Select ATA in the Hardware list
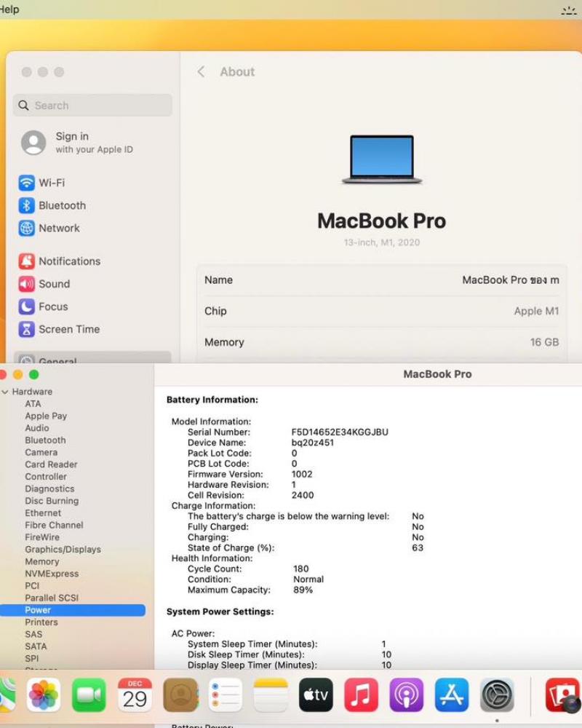 [33, 404]
